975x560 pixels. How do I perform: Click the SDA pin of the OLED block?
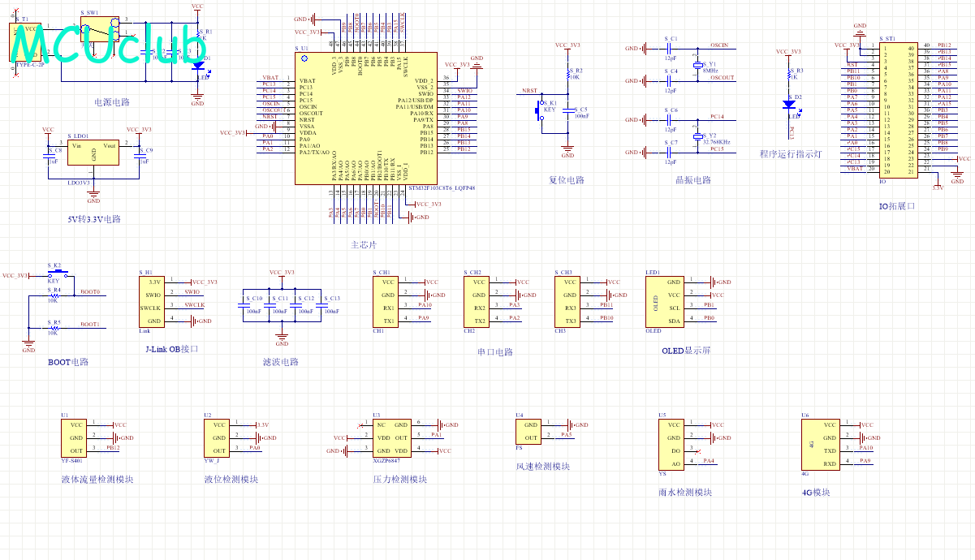674,321
